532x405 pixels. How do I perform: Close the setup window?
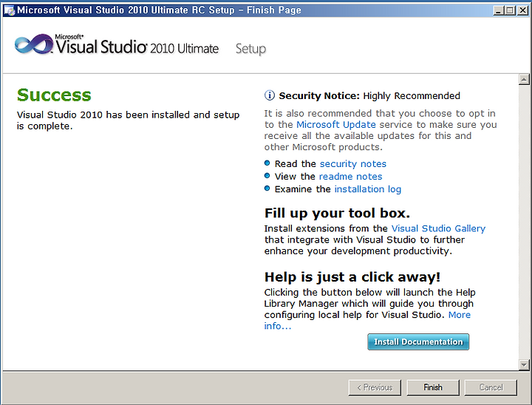click(522, 10)
